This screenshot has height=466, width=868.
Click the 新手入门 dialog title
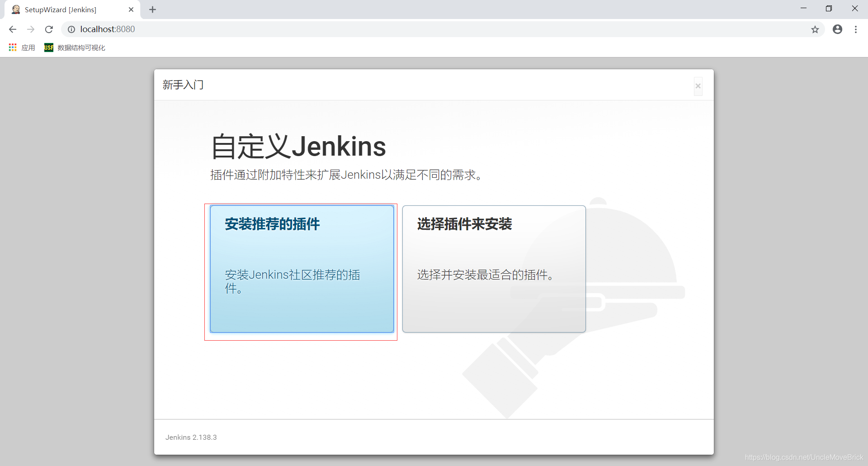point(183,85)
